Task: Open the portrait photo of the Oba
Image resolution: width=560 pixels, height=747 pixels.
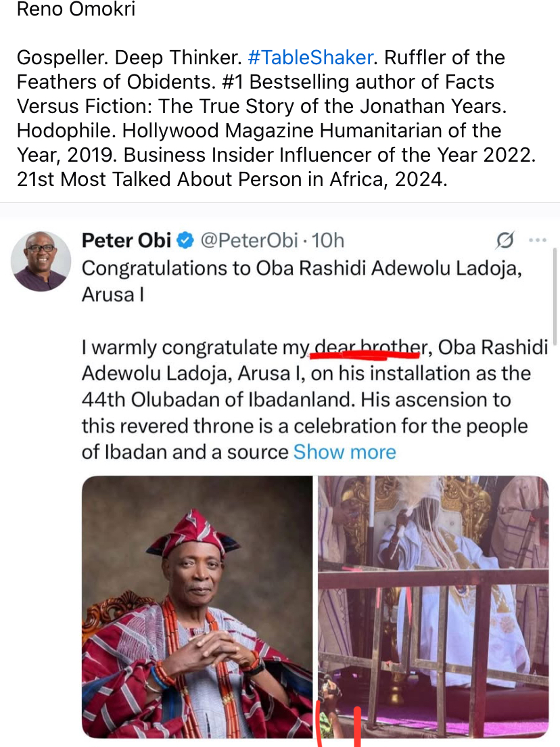Action: 197,606
